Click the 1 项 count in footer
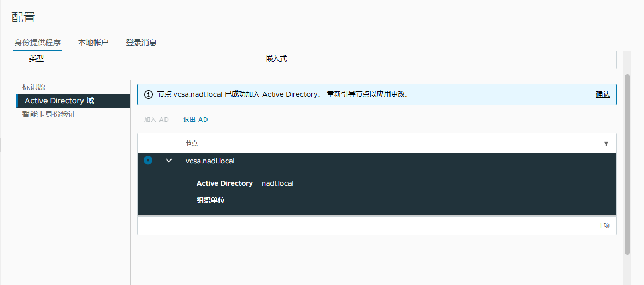The width and height of the screenshot is (644, 285). coord(604,225)
